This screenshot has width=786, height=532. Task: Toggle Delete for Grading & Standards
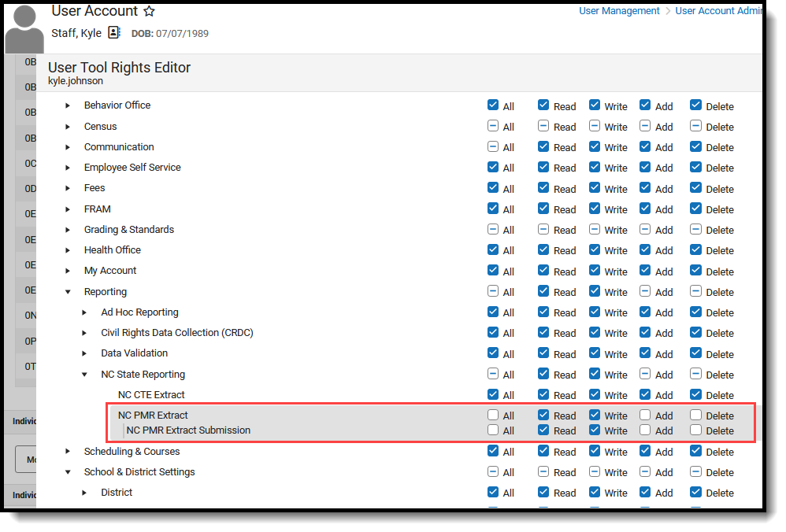[695, 229]
